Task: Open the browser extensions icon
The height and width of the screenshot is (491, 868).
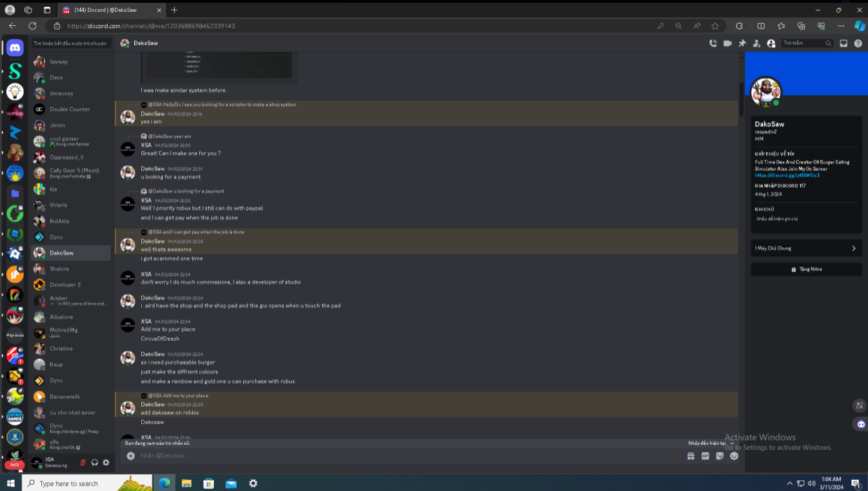Action: pos(739,26)
